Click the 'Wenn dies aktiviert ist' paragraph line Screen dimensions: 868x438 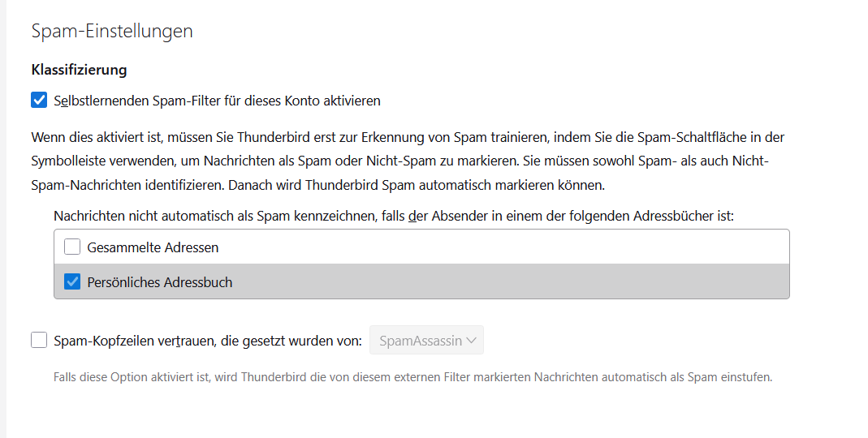point(408,138)
